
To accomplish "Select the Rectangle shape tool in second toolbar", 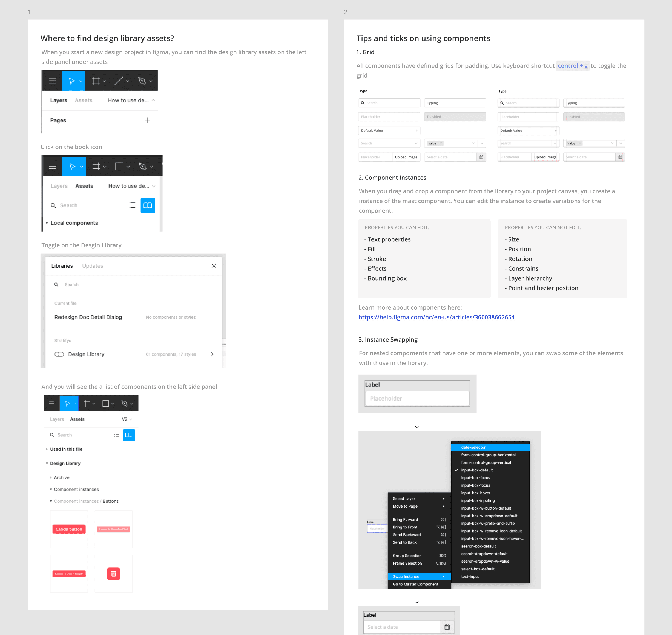I will [119, 167].
